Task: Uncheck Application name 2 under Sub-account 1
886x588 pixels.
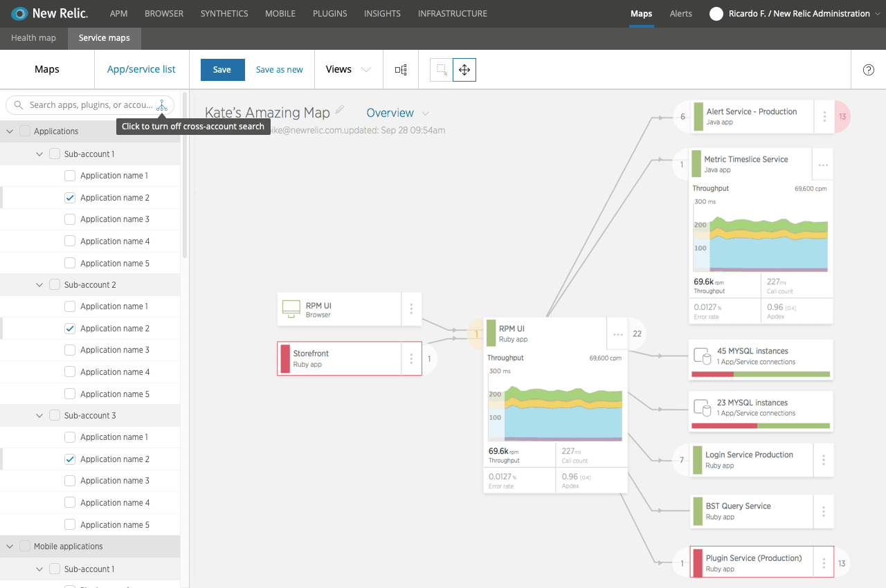Action: click(69, 197)
